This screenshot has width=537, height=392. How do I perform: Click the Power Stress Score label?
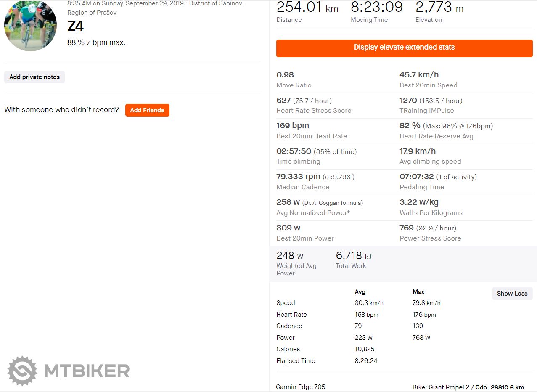pyautogui.click(x=430, y=238)
